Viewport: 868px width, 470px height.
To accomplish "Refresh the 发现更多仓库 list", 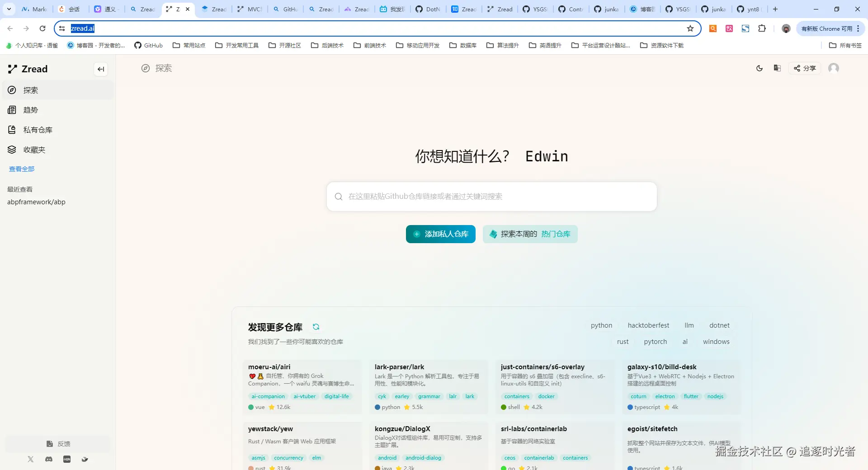I will click(x=316, y=327).
